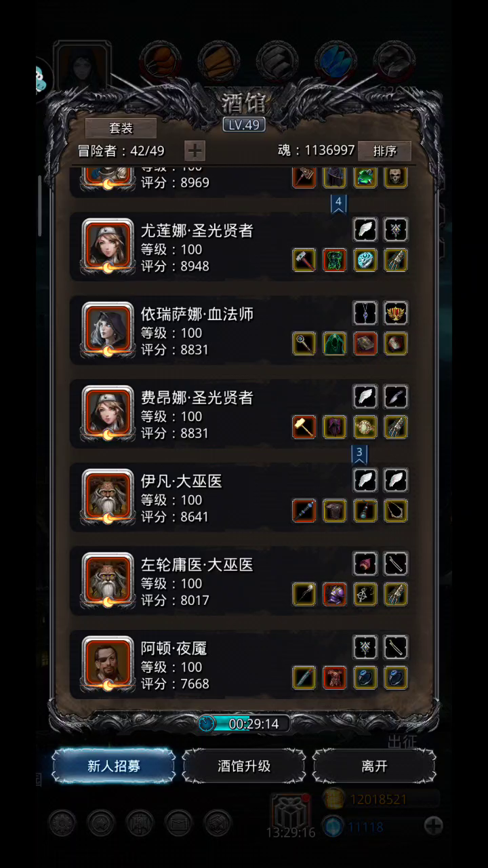Click the recruitment countdown timer bar
Viewport: 488px width, 868px height.
pyautogui.click(x=244, y=724)
